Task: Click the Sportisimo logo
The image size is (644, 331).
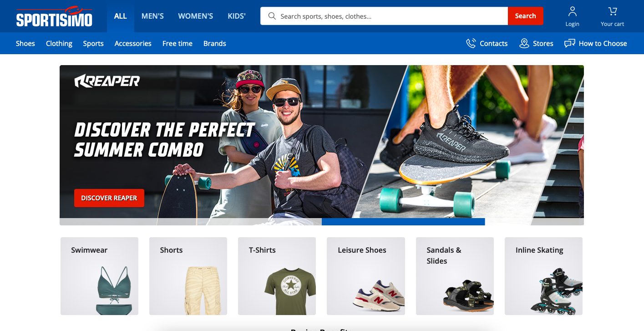Action: pos(54,16)
